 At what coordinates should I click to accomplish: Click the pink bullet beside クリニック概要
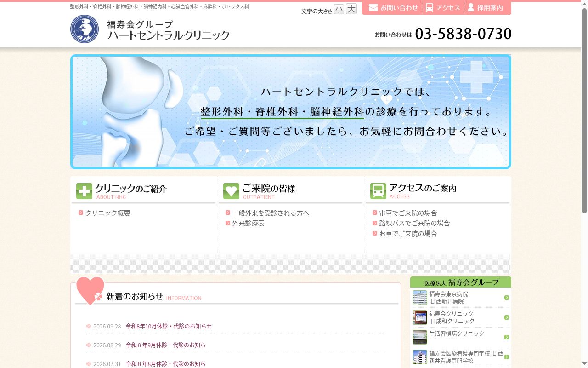pyautogui.click(x=81, y=213)
